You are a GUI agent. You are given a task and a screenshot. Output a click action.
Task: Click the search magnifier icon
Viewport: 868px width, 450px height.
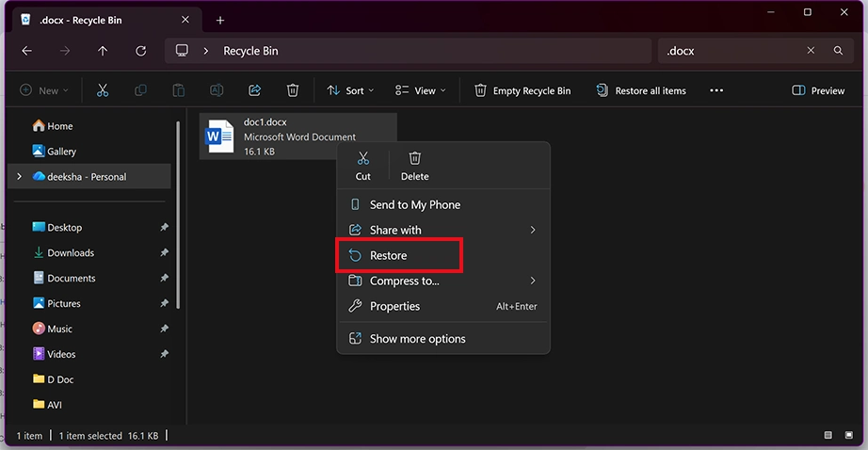pyautogui.click(x=838, y=51)
